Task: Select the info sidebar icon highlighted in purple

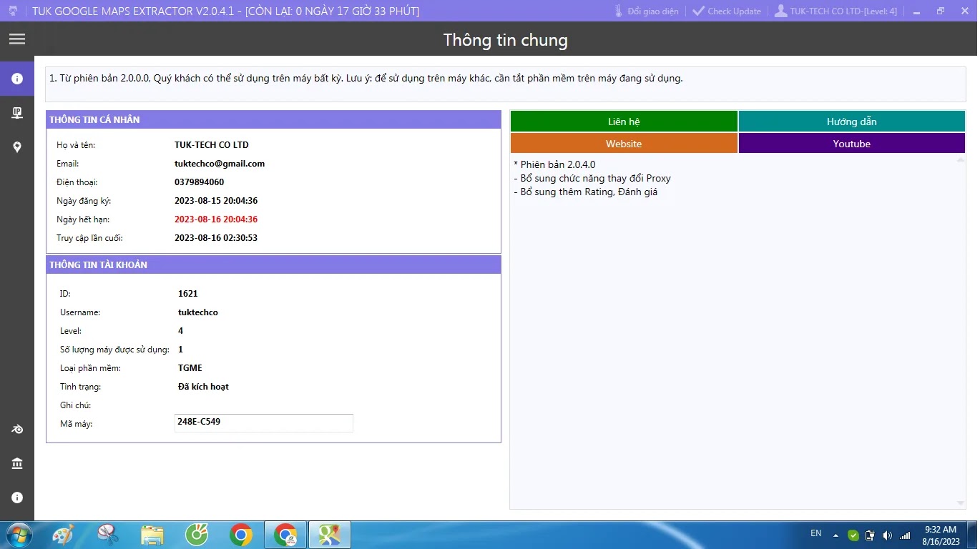Action: click(x=17, y=79)
